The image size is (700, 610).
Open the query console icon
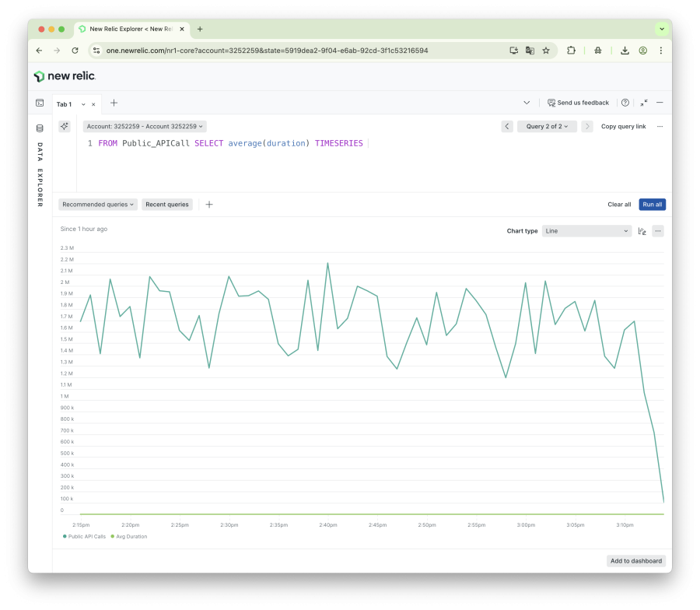(40, 103)
